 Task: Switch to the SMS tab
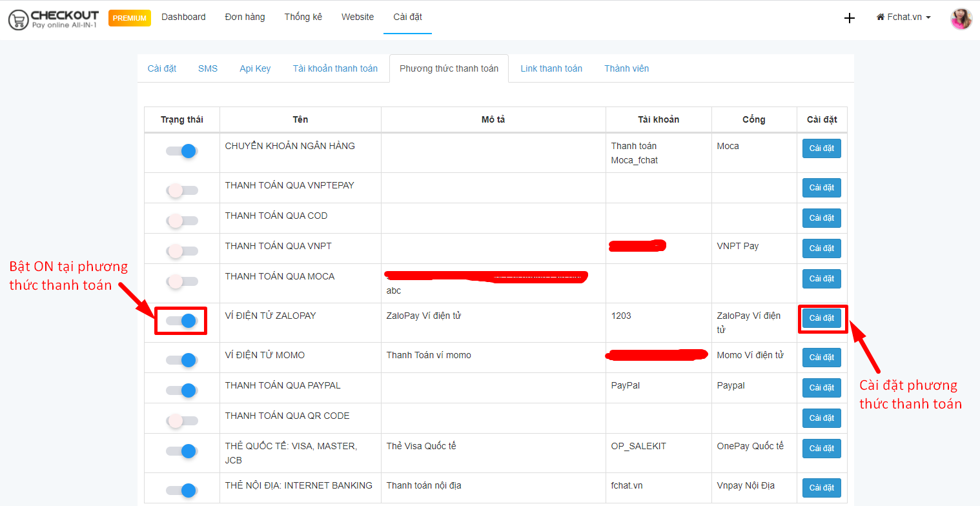208,68
